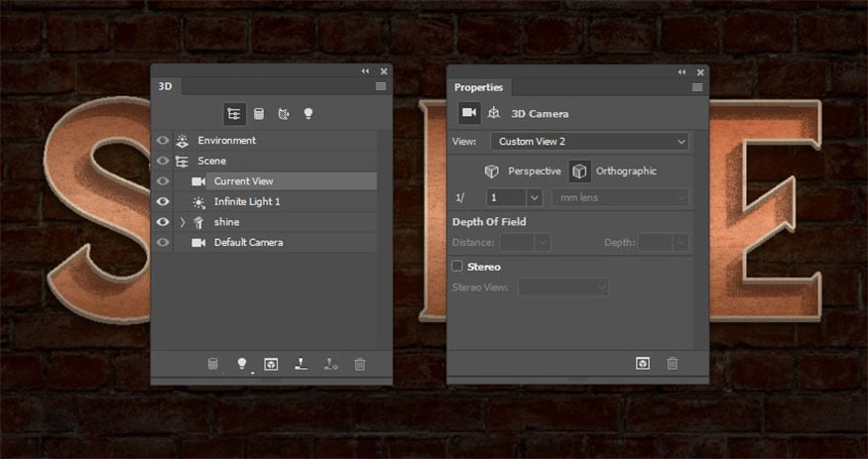
Task: Open the Coordinates icon in Properties
Action: [x=494, y=114]
